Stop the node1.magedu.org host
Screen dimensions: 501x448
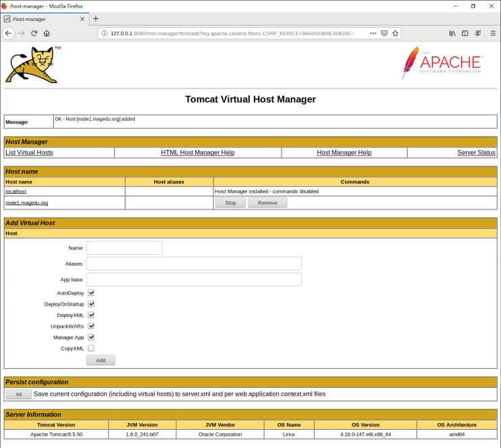pyautogui.click(x=230, y=203)
